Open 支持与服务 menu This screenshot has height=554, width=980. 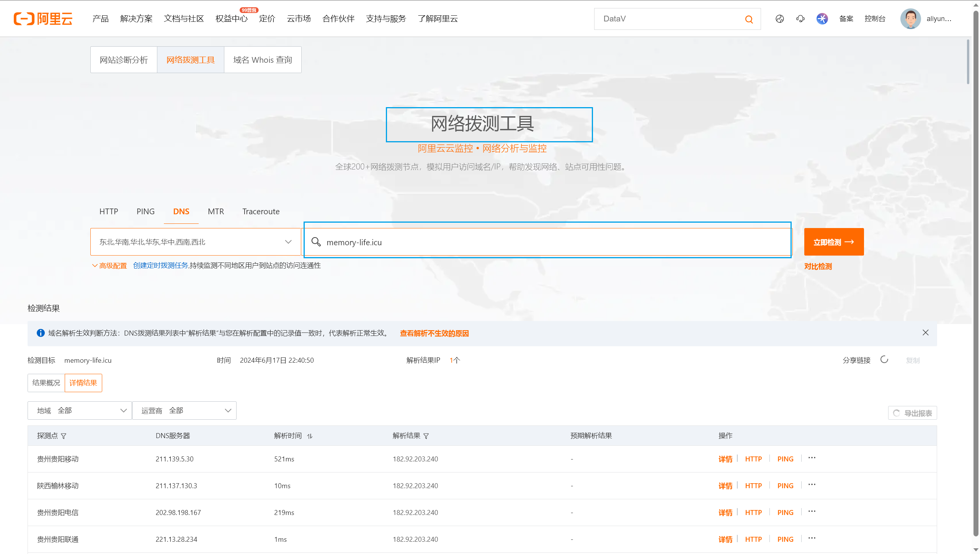coord(386,19)
